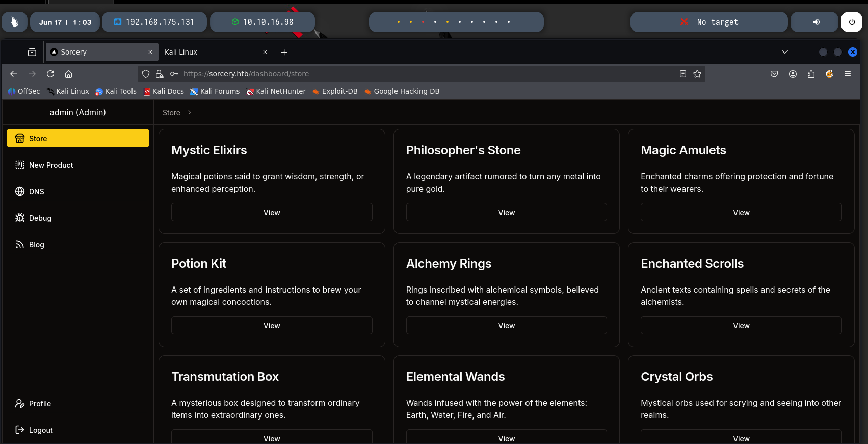Image resolution: width=868 pixels, height=444 pixels.
Task: Open Firefox hamburger application menu
Action: click(848, 74)
